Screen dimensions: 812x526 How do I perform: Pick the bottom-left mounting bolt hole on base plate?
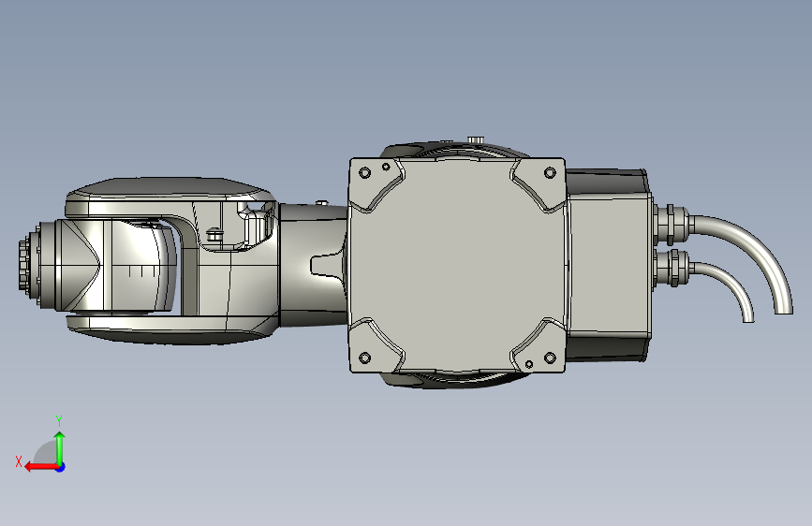point(364,358)
